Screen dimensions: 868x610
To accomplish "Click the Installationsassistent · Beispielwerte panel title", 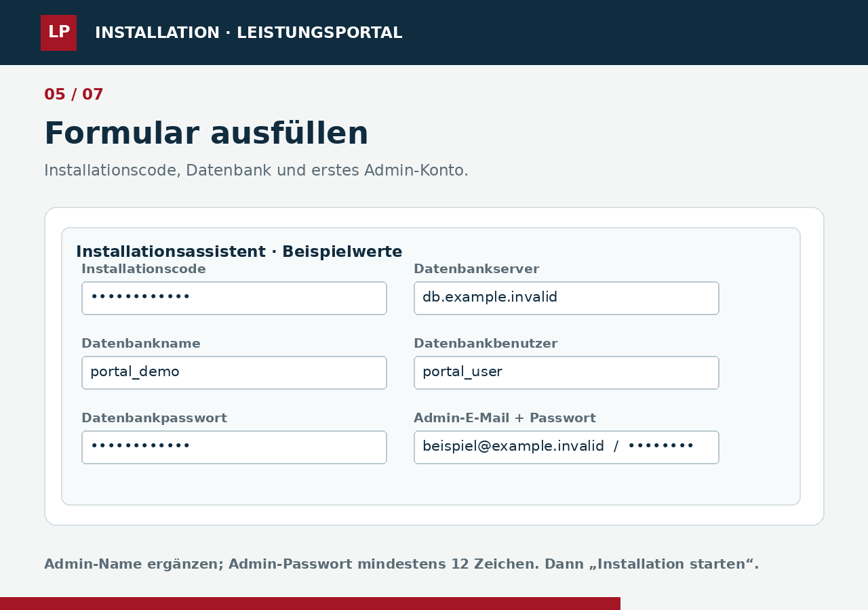I will pos(239,252).
